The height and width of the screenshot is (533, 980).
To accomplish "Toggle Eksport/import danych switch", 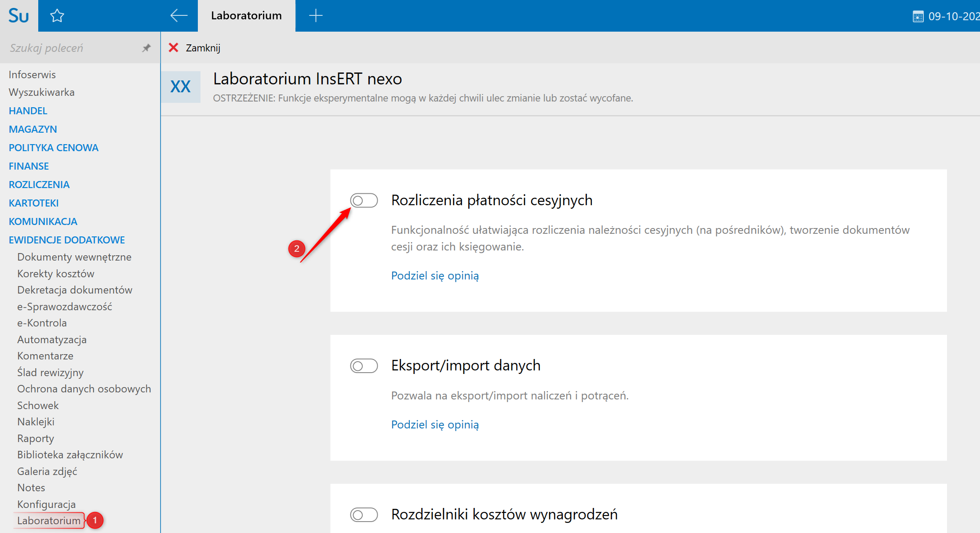I will tap(364, 366).
